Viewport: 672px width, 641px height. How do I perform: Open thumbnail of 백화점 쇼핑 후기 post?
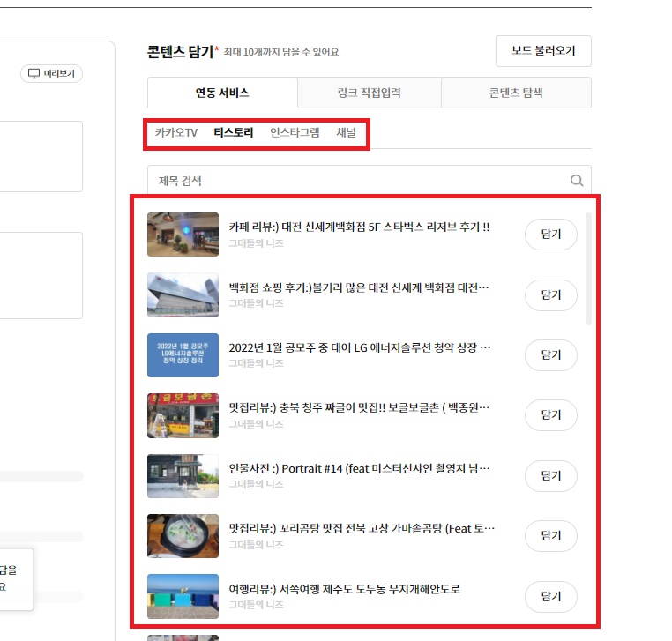point(183,295)
